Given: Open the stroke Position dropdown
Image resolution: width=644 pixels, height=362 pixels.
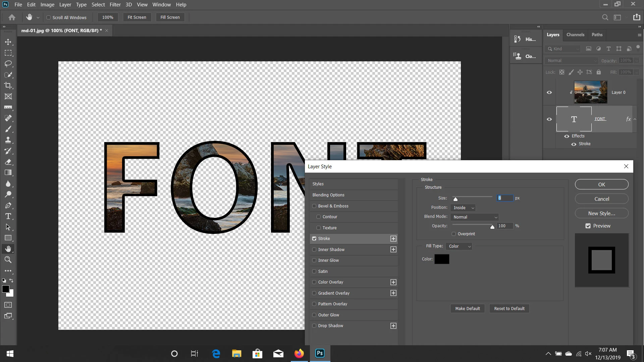Looking at the screenshot, I should click(463, 208).
